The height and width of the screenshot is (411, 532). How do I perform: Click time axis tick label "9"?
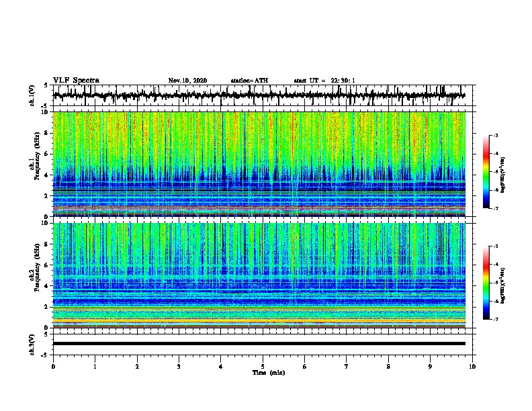pyautogui.click(x=430, y=367)
